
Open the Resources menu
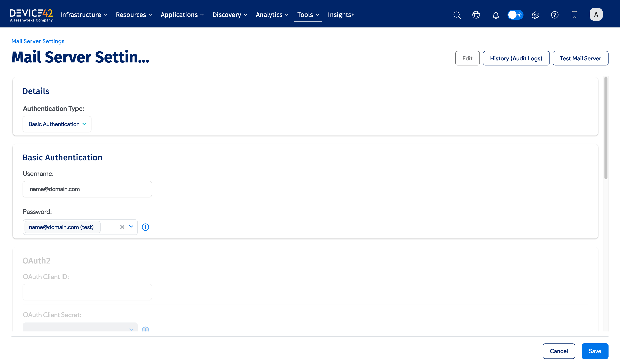tap(134, 15)
